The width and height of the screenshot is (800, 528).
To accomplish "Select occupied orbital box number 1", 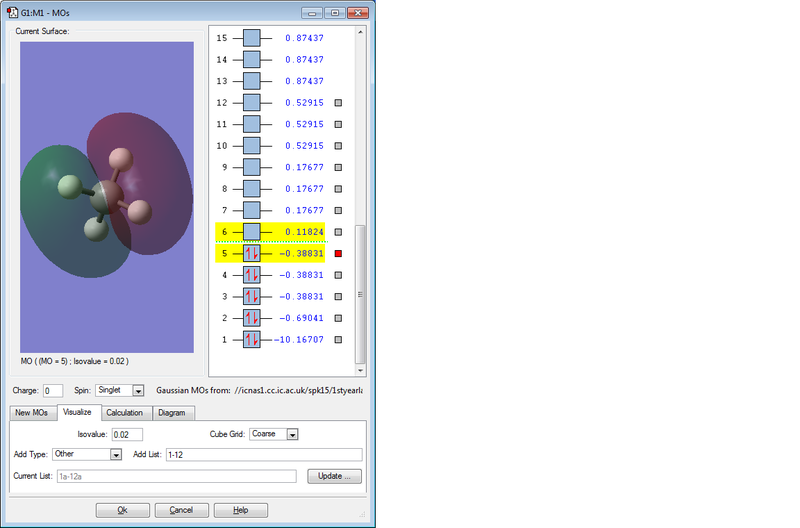I will [252, 340].
